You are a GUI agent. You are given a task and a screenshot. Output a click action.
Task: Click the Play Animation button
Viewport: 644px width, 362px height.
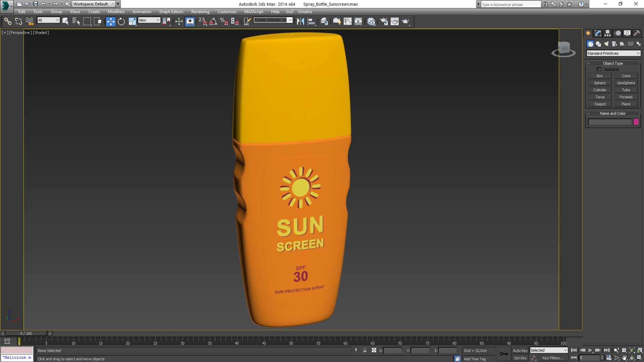coord(590,350)
